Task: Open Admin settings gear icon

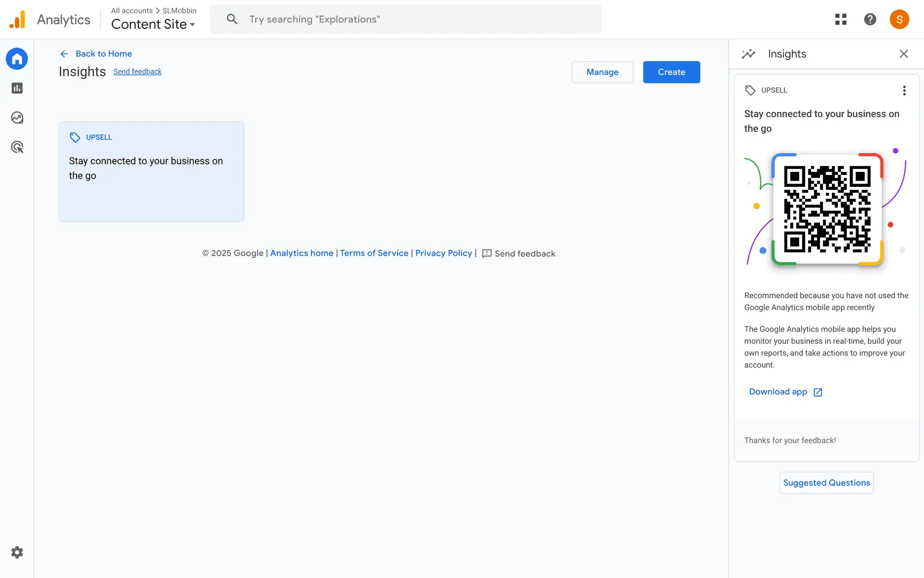Action: (x=17, y=552)
